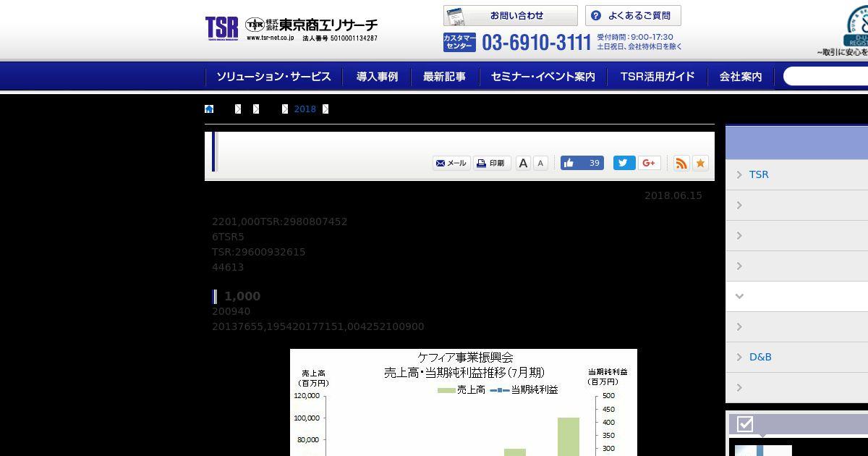Open the D&B item in sidebar

point(796,357)
